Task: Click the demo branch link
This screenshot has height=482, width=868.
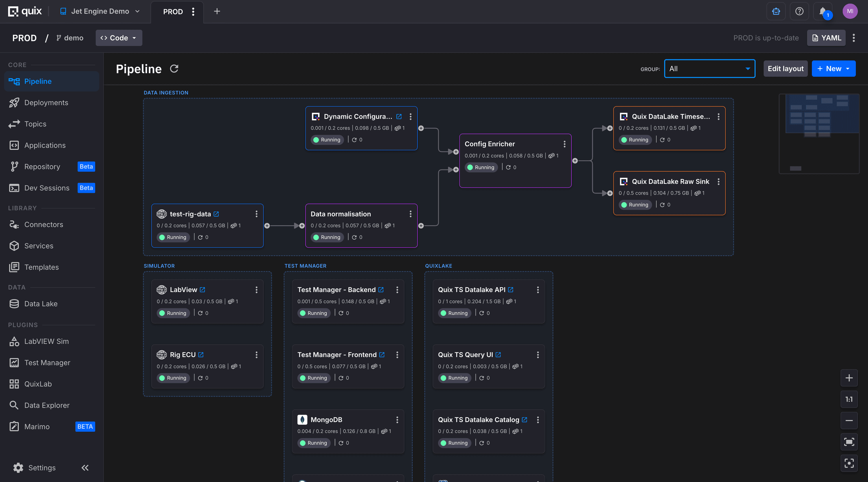Action: pyautogui.click(x=70, y=38)
